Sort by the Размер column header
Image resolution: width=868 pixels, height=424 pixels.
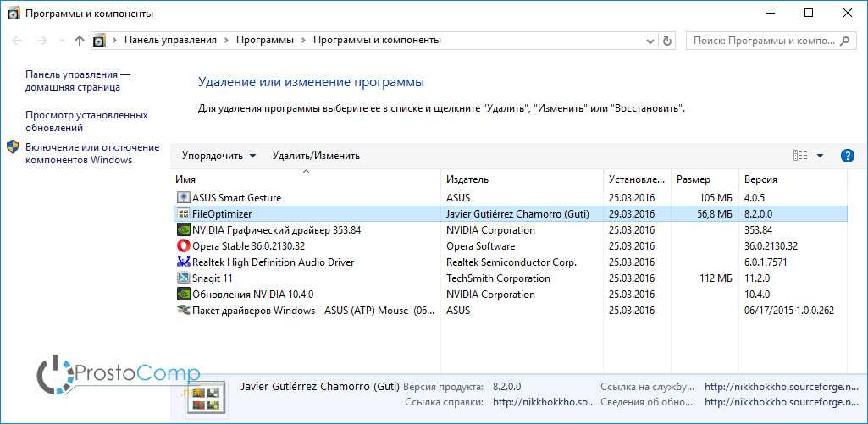pos(694,179)
